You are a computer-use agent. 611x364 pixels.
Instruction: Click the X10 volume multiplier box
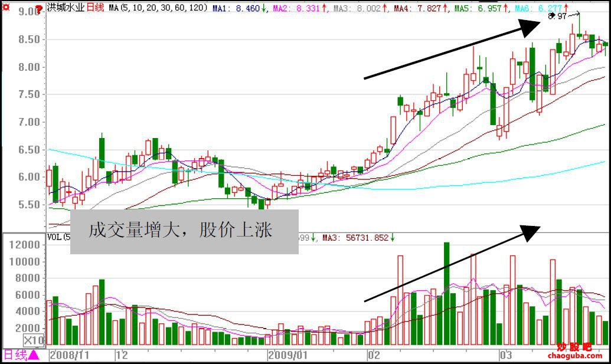34,340
